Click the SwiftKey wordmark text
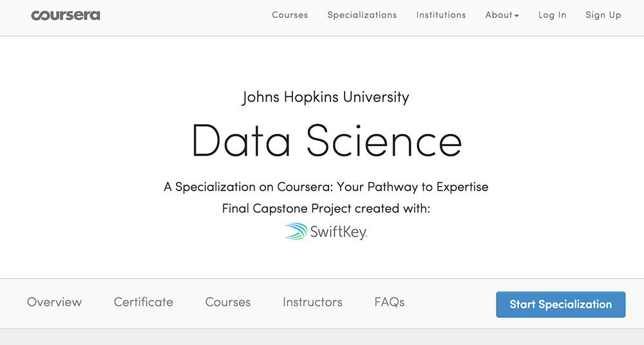Viewport: 644px width, 345px height. click(339, 232)
